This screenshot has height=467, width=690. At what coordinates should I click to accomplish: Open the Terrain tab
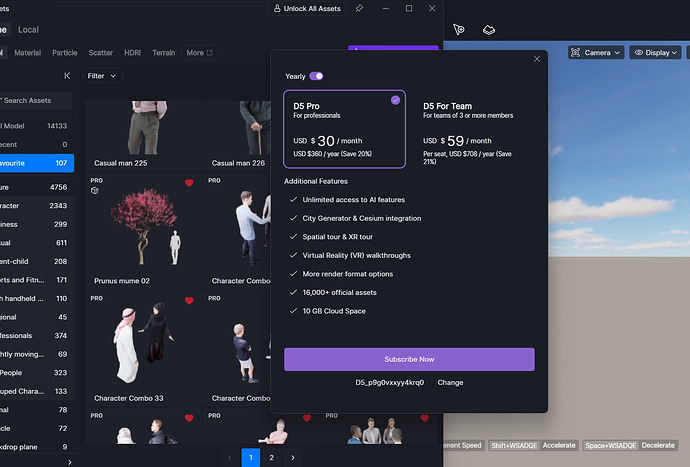(x=164, y=53)
